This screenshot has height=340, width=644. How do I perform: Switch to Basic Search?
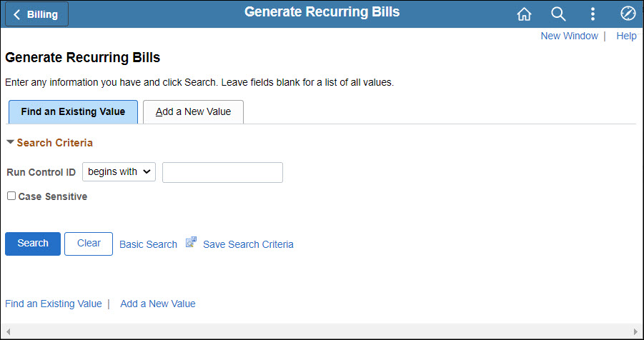[148, 244]
